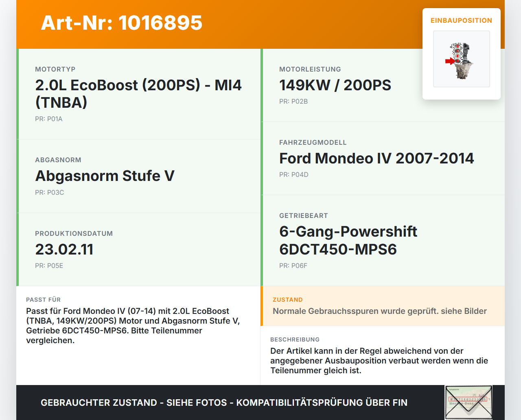Click the PR: P06F code

tap(293, 266)
